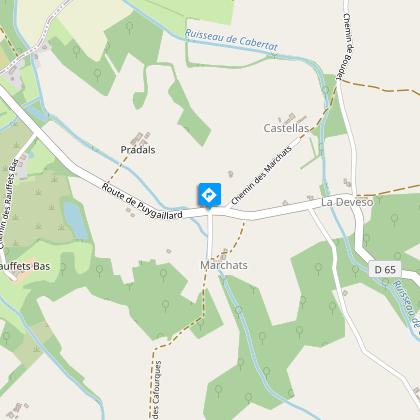Select the blue pond west of Marchats
This screenshot has width=420, height=420.
coord(76,220)
